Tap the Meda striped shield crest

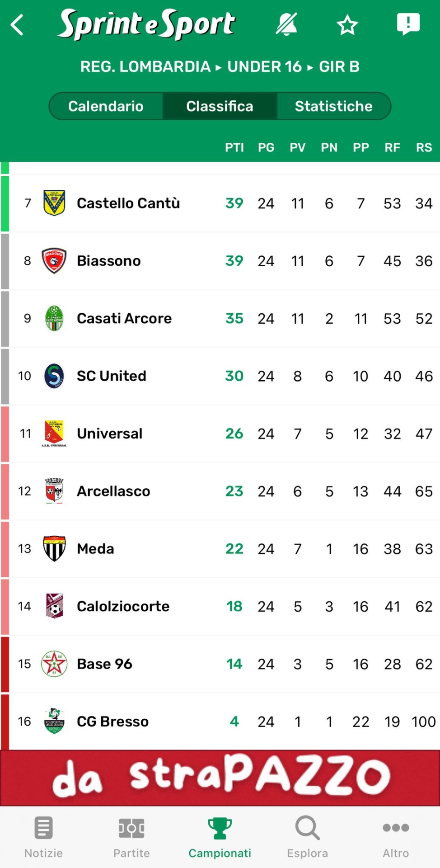tap(54, 548)
